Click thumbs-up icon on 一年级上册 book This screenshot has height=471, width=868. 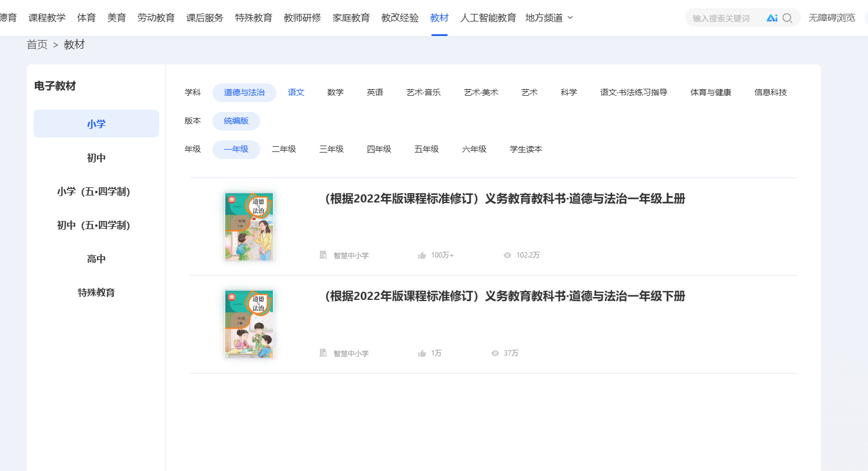point(422,255)
